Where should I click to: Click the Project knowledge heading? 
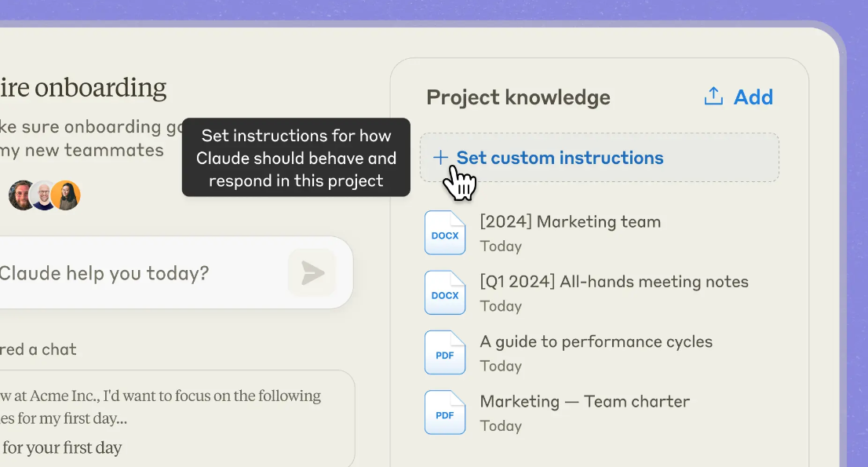coord(518,97)
